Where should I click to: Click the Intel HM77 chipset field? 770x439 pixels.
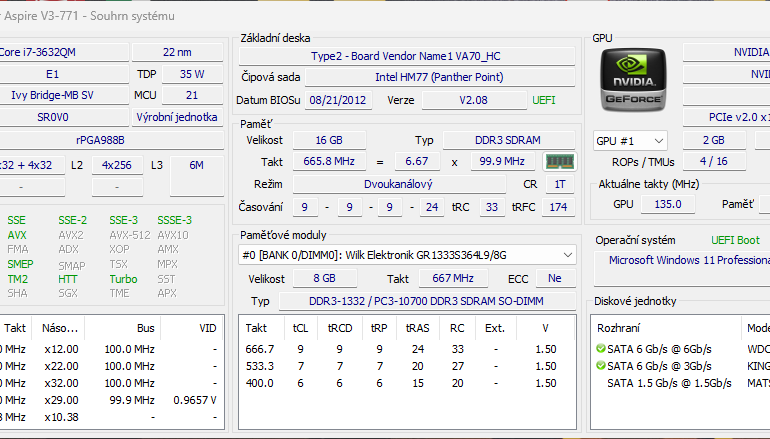tap(440, 77)
